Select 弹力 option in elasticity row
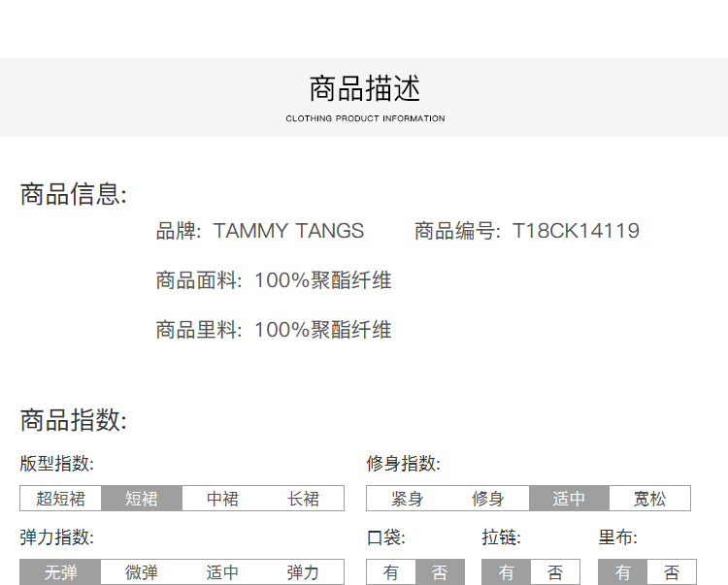728x585 pixels. (x=303, y=572)
